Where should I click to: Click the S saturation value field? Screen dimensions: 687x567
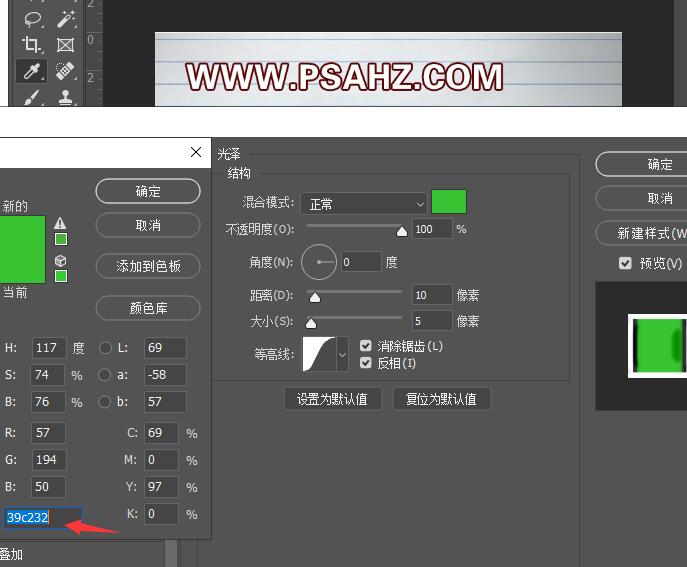point(48,375)
